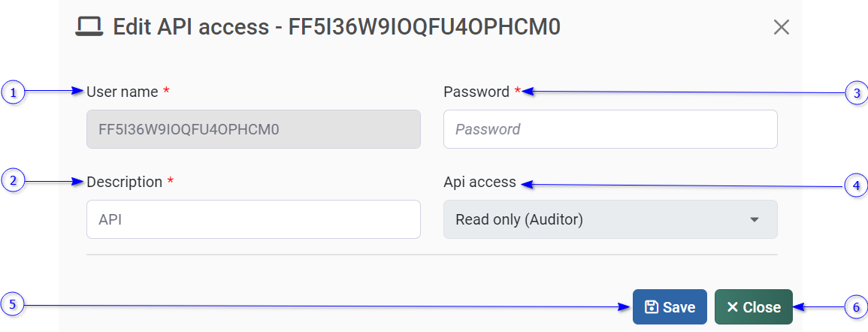This screenshot has width=868, height=332.
Task: Close dialog with top-right X icon
Action: pos(782,28)
